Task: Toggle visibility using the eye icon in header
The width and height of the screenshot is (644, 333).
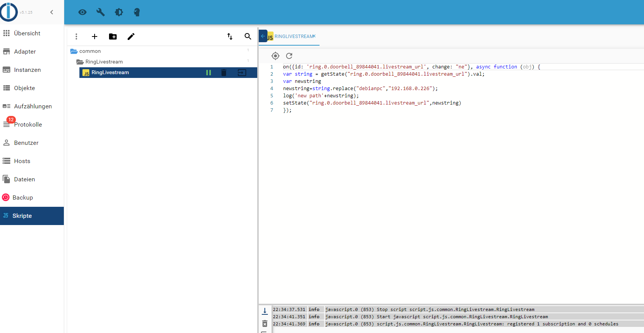Action: (82, 12)
